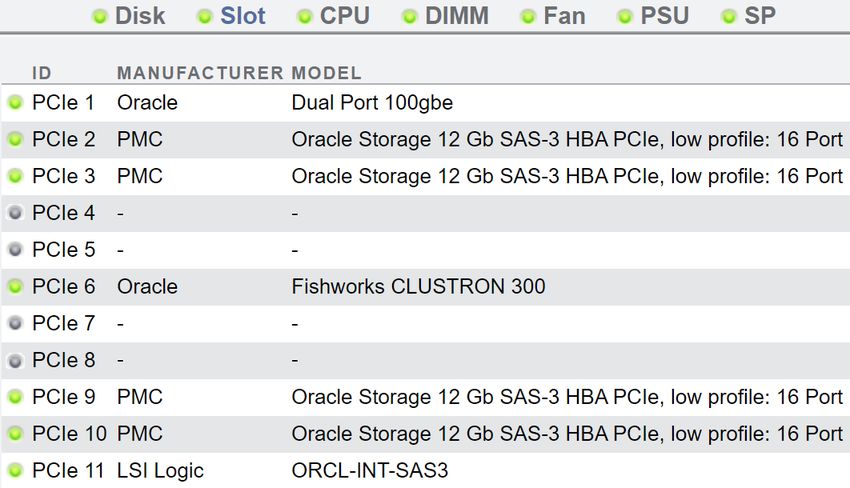Click the green status icon for PCIe 1
This screenshot has height=488, width=850.
pos(16,102)
